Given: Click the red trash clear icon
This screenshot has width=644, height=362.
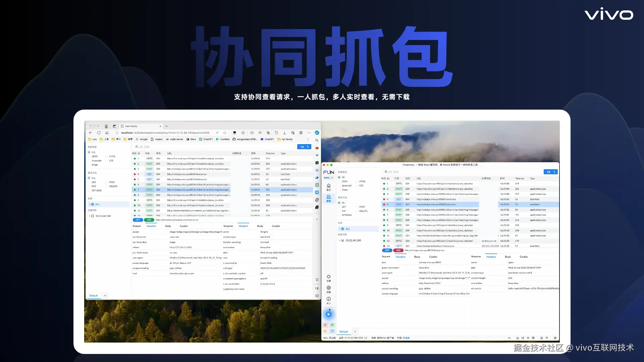Looking at the screenshot, I should click(325, 325).
